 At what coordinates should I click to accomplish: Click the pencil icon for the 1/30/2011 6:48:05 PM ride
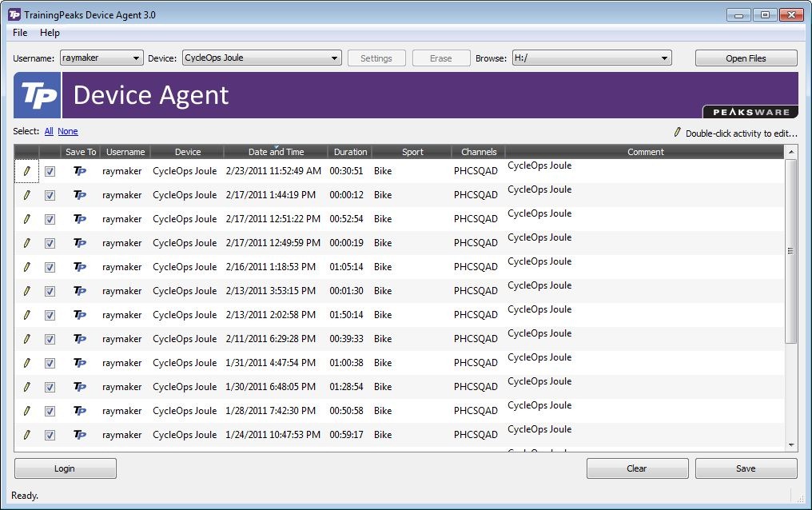coord(27,387)
